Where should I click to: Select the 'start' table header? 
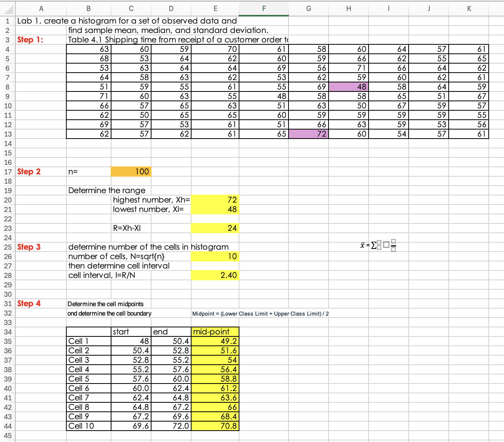pos(131,332)
